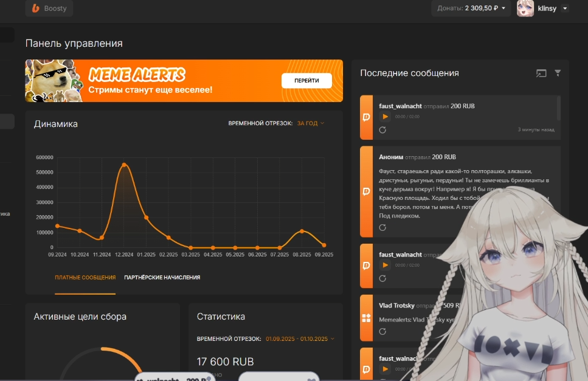This screenshot has width=588, height=381.
Task: Switch to ПАРТНЁРСКИЕ НАЧИСЛЕНИЯ tab
Action: point(162,278)
